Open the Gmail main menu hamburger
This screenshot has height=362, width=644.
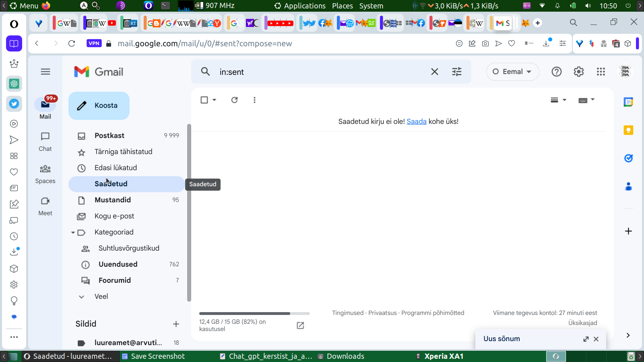(45, 72)
